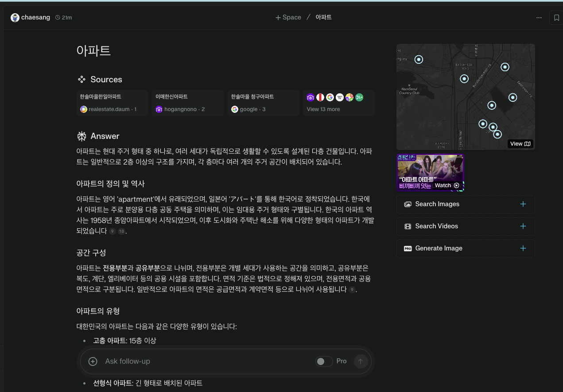Screen dimensions: 563x392
Task: Click the chaesang profile avatar
Action: tap(15, 18)
